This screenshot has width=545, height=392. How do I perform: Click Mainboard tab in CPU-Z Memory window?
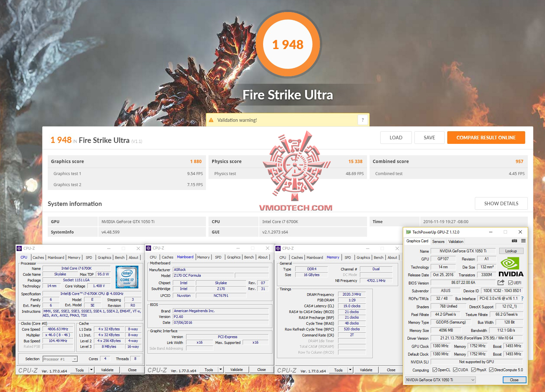[315, 258]
